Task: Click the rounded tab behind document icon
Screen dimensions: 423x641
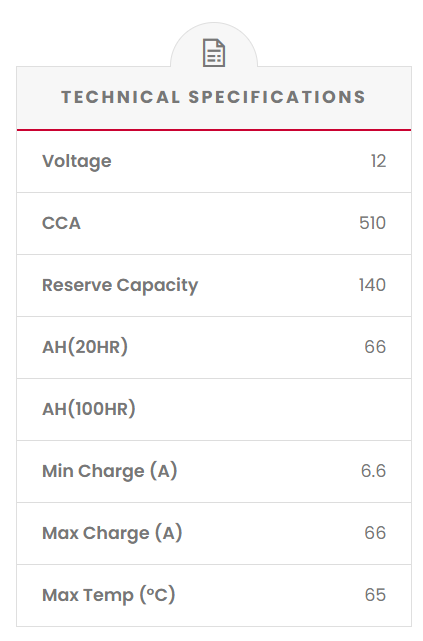Action: coord(214,45)
